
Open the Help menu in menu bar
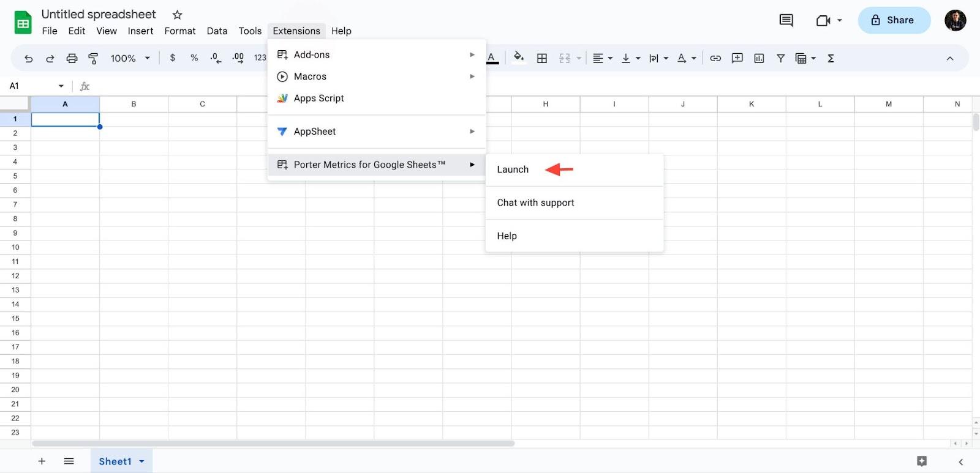341,31
